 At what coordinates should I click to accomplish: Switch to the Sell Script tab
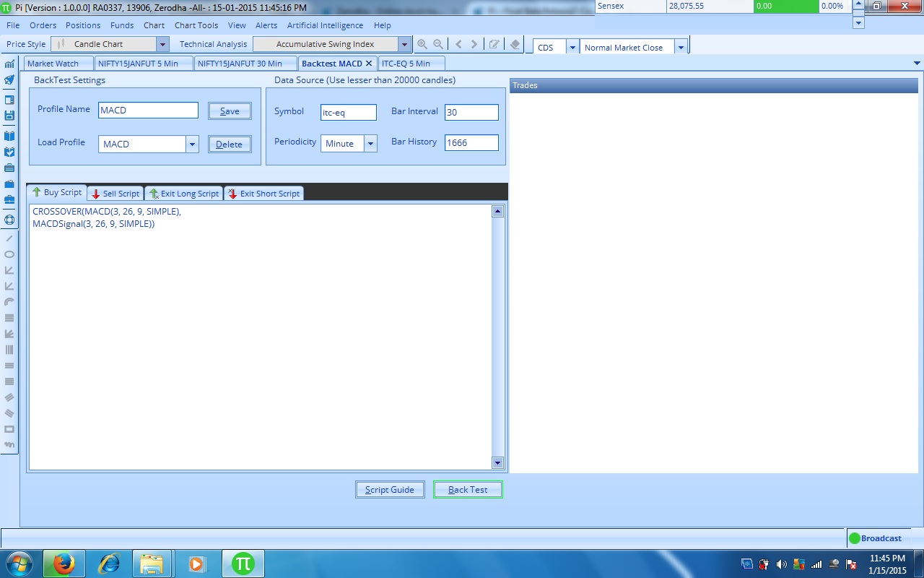tap(115, 194)
